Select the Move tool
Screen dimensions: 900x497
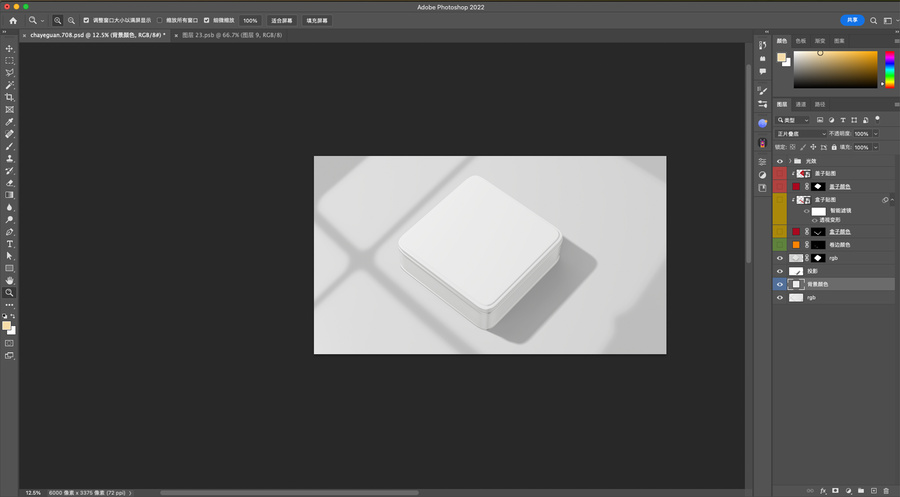click(x=9, y=48)
